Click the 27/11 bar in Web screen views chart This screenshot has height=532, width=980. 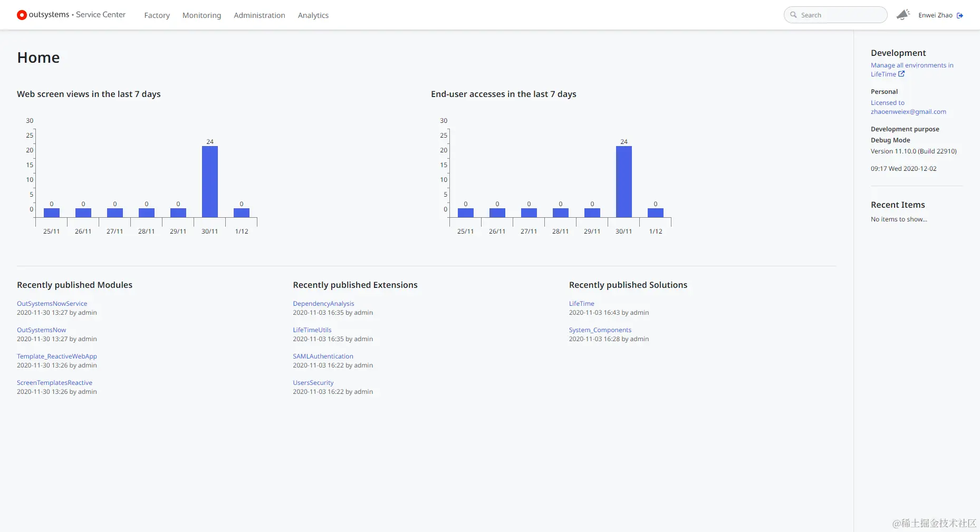115,212
